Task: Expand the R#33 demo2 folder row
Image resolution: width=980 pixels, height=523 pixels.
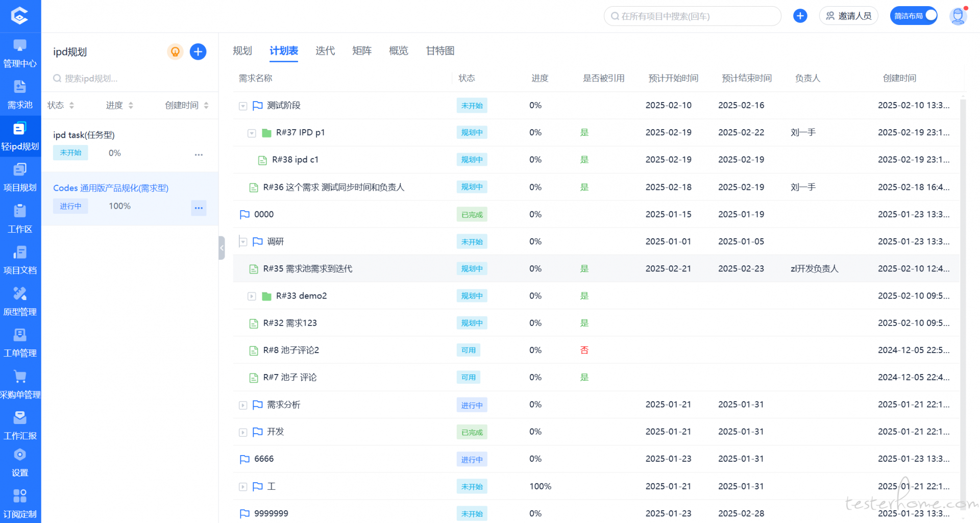Action: (252, 296)
